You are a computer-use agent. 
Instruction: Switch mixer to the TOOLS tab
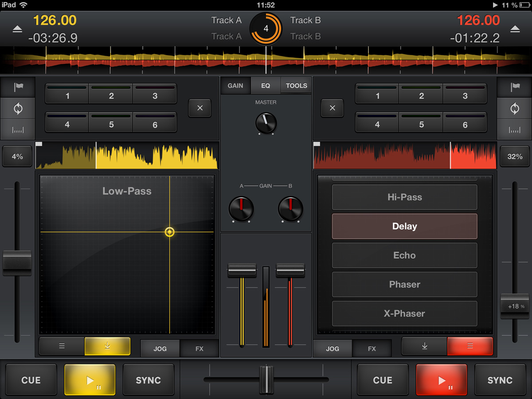296,86
